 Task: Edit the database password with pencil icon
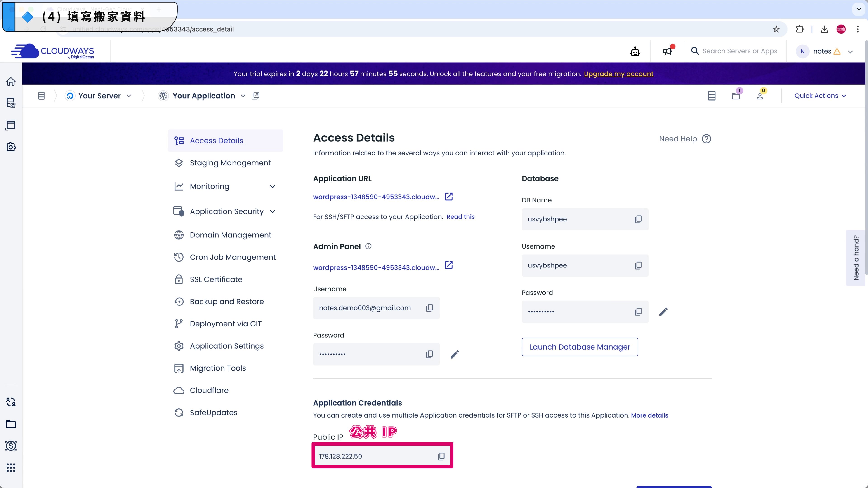[x=663, y=312]
